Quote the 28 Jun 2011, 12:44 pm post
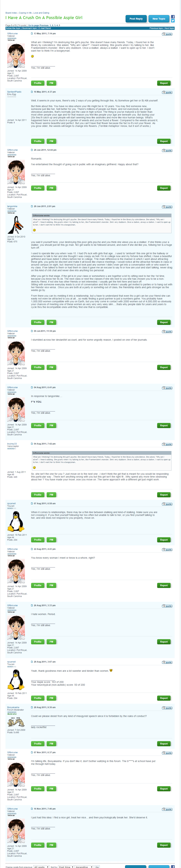The width and height of the screenshot is (181, 868). (167, 151)
